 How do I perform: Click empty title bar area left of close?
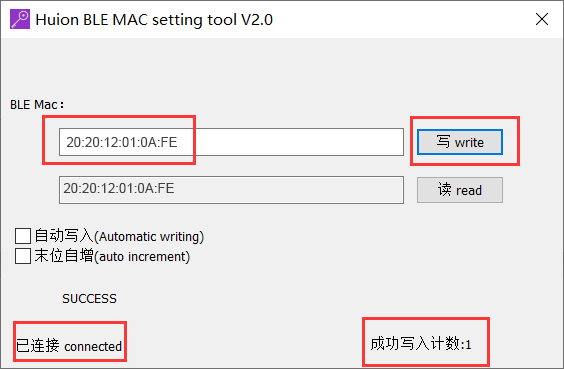[403, 19]
